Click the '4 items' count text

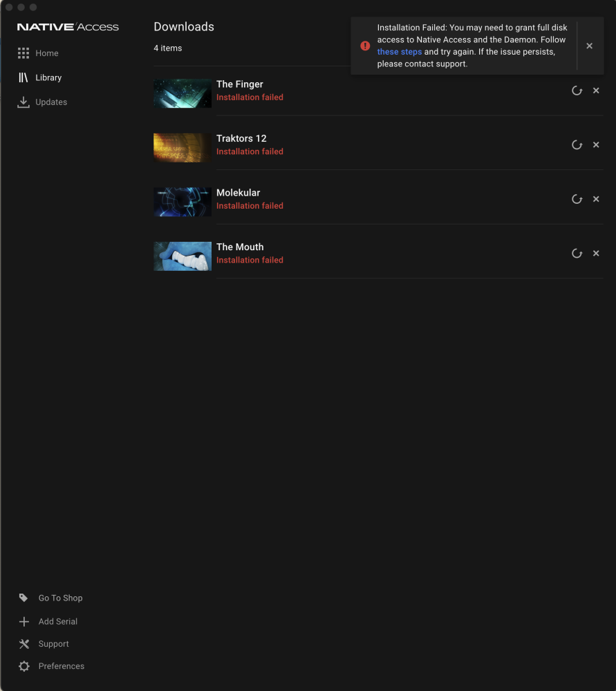(167, 48)
